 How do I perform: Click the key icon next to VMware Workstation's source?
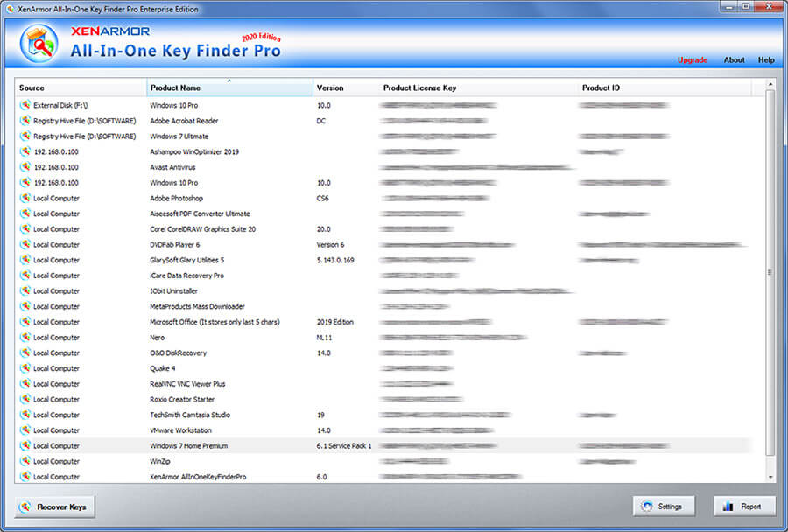(x=25, y=430)
